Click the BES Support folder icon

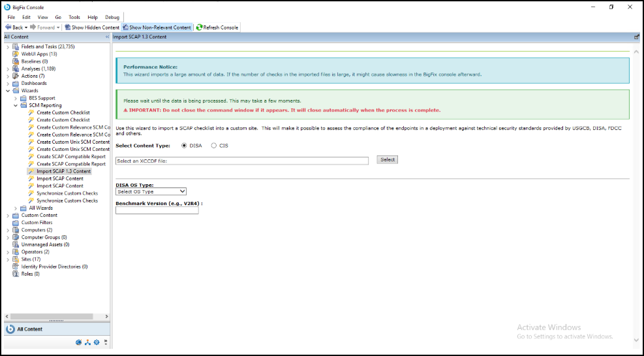pos(23,98)
